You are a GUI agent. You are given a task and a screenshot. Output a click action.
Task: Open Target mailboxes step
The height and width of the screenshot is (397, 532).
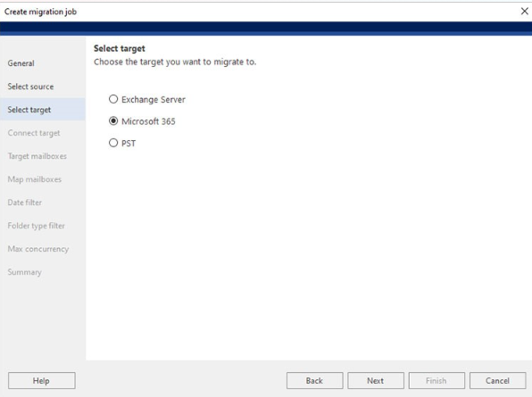pyautogui.click(x=37, y=156)
